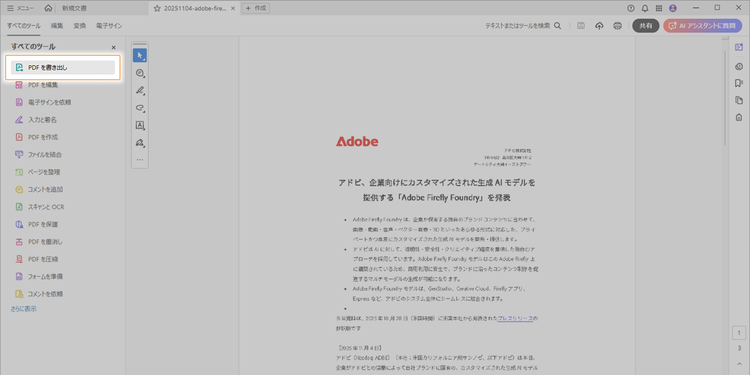Viewport: 750px width, 375px height.
Task: Select the text box tool
Action: tap(140, 125)
